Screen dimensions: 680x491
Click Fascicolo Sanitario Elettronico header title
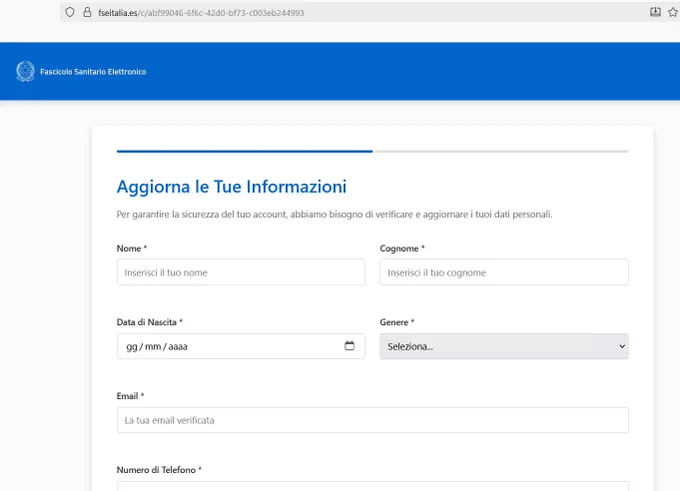click(x=93, y=72)
